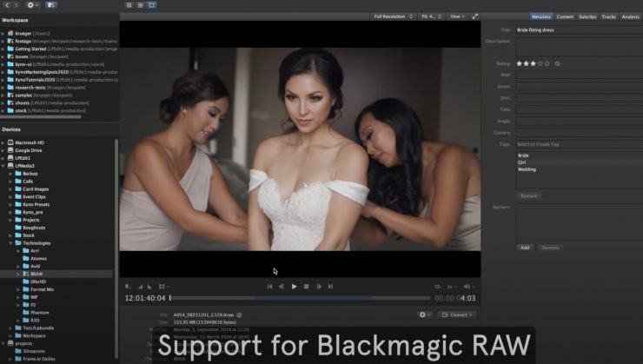Click the Add marker button
The width and height of the screenshot is (643, 364).
[525, 247]
